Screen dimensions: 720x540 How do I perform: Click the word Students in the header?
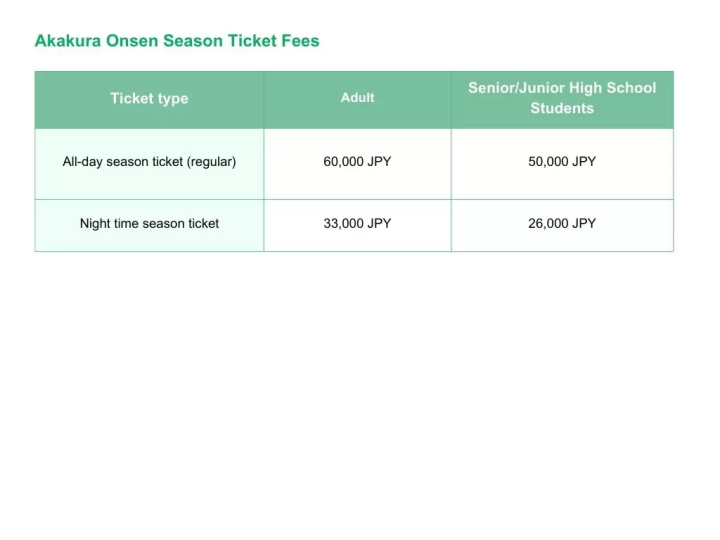(x=562, y=109)
